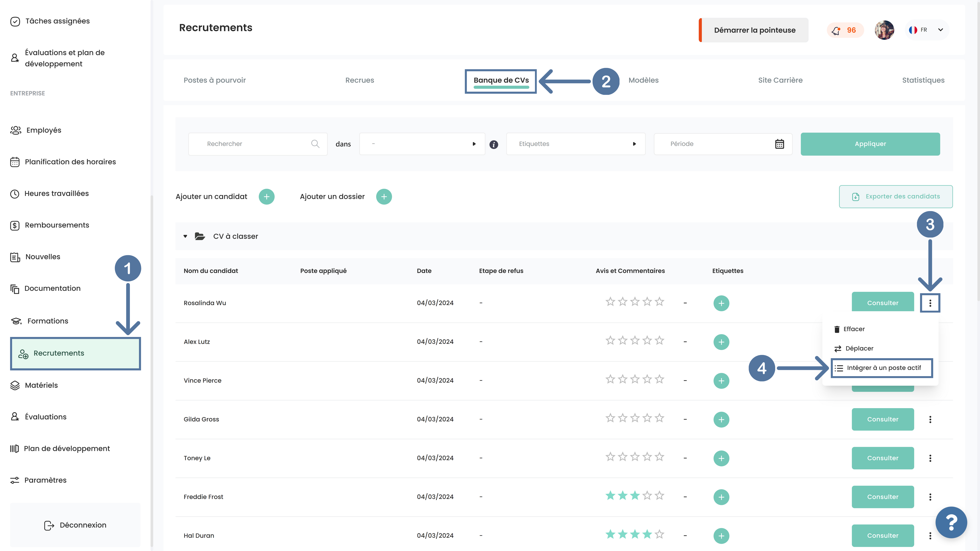
Task: Add etiquette for Alex Lutz
Action: [721, 342]
